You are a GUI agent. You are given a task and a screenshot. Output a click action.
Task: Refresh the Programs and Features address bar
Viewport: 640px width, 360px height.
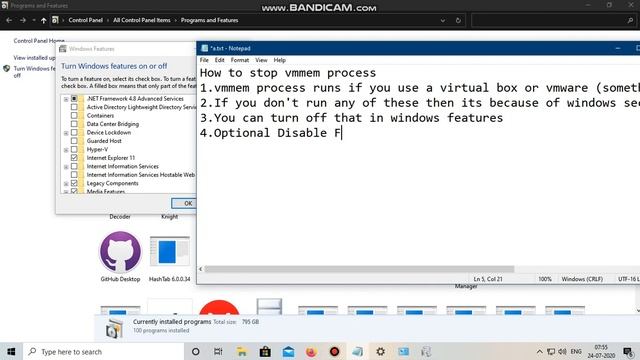click(458, 20)
